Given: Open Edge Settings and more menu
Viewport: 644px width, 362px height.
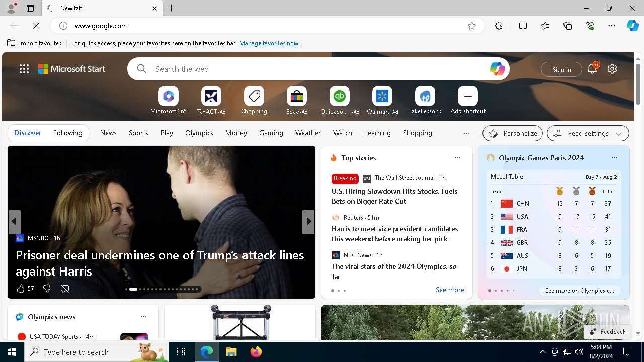Looking at the screenshot, I should click(612, 26).
